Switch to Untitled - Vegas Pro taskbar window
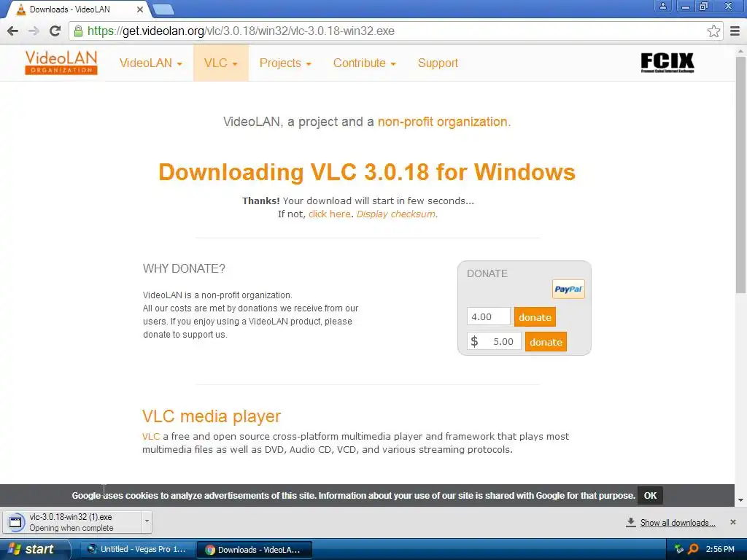The width and height of the screenshot is (747, 560). pyautogui.click(x=136, y=549)
